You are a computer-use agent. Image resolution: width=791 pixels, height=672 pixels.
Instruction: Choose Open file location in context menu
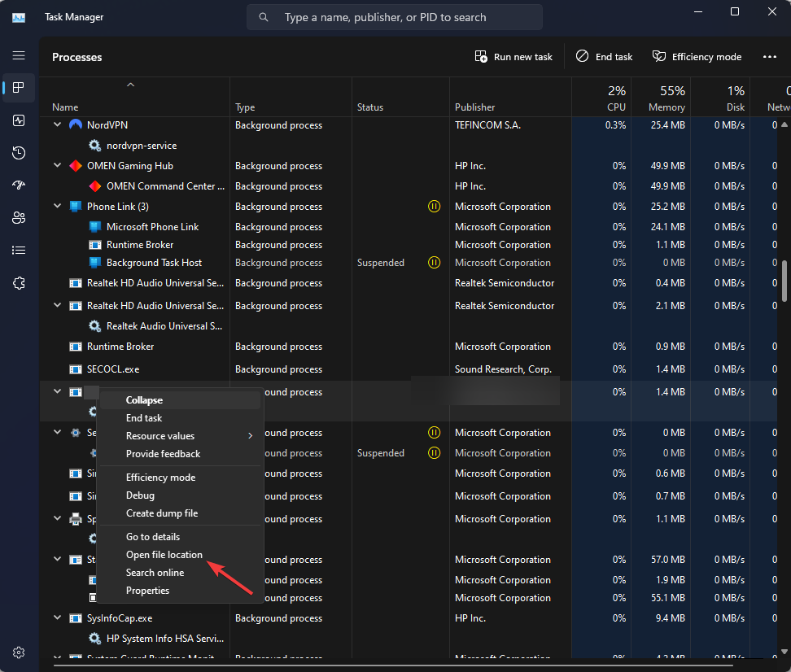181,555
